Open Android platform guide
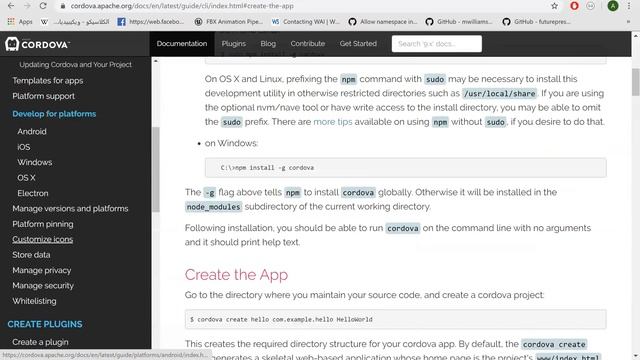Image resolution: width=640 pixels, height=360 pixels. [32, 131]
